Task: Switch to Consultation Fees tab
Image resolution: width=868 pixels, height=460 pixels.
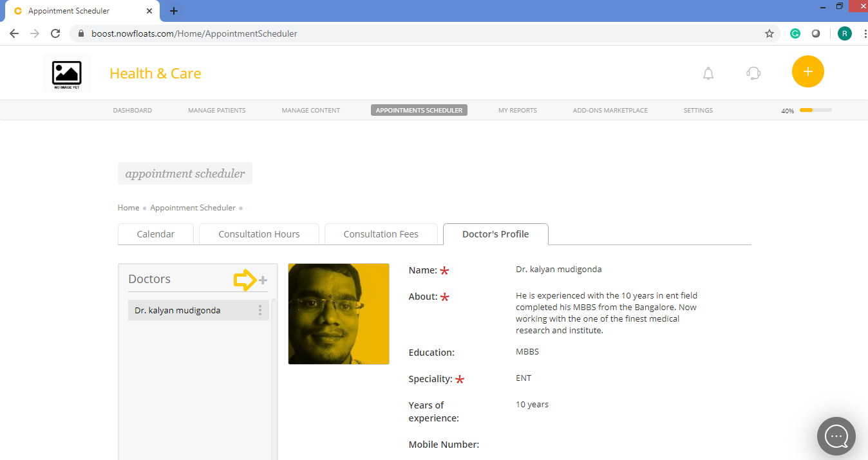Action: 381,234
